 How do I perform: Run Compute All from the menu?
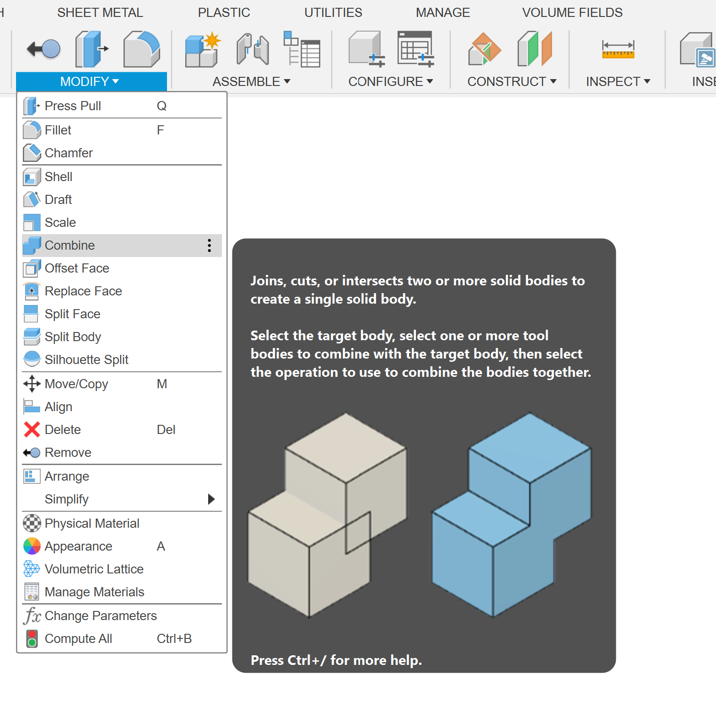pos(122,639)
